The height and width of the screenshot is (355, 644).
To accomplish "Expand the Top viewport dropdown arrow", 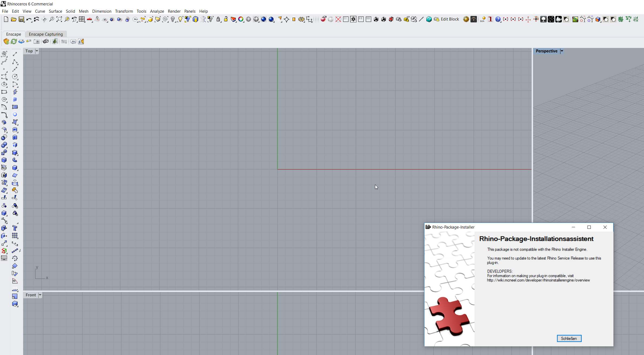I will pos(37,51).
